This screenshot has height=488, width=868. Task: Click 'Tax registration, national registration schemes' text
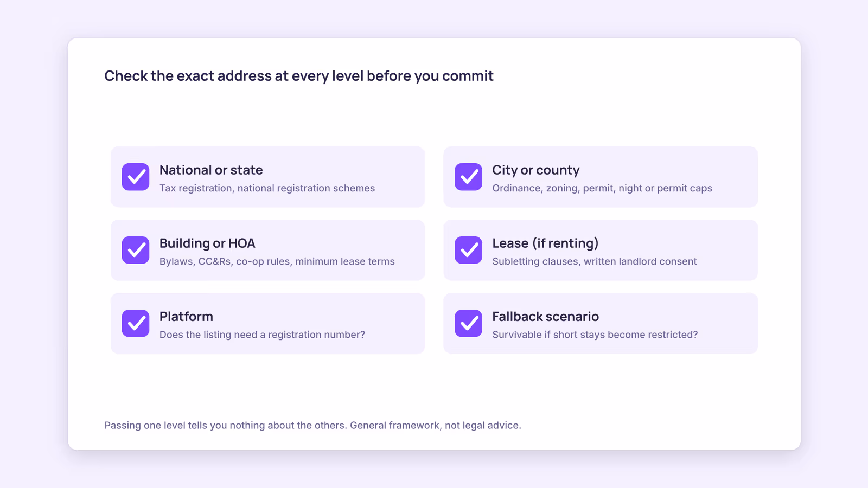[x=267, y=188]
